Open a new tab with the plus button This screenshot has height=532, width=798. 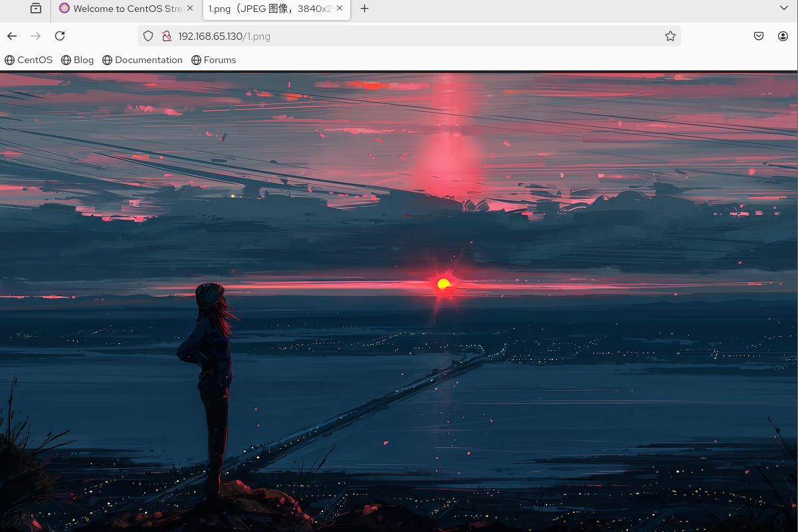(x=364, y=9)
